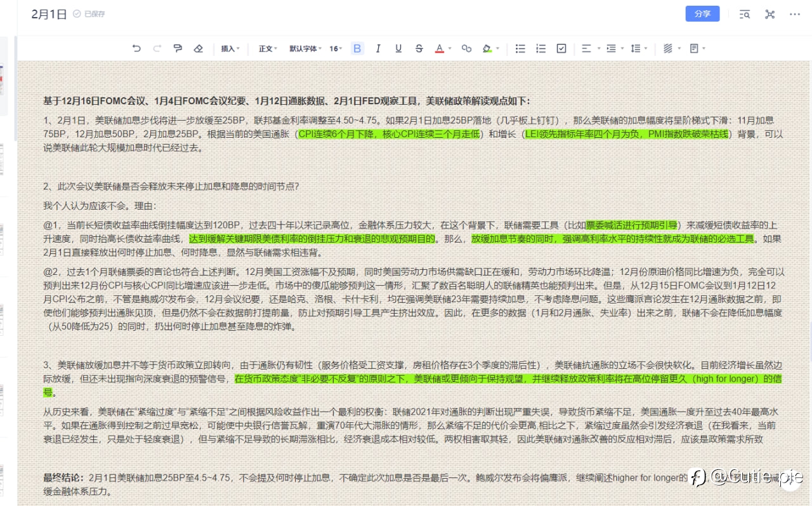Image resolution: width=812 pixels, height=506 pixels.
Task: Click the document title 2月1日
Action: click(49, 14)
